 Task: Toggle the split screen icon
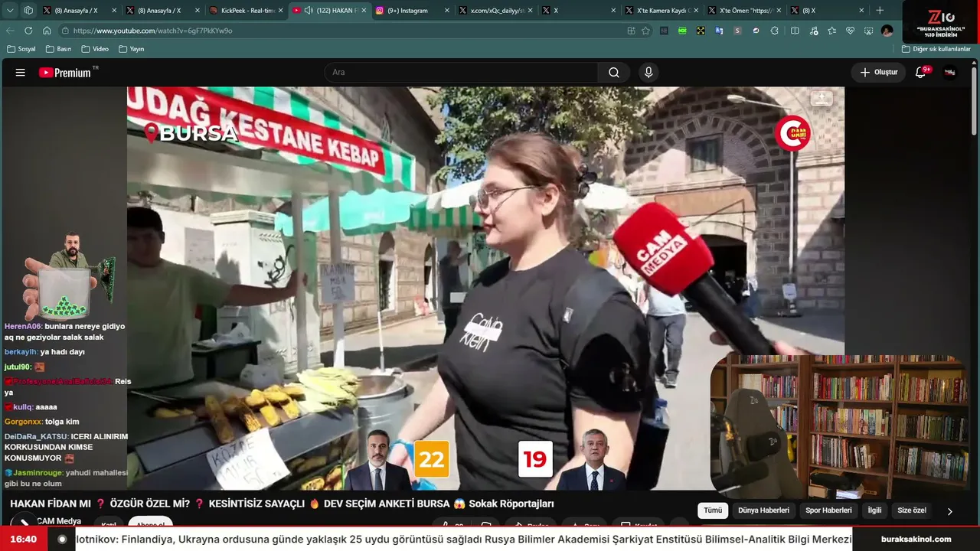[795, 31]
